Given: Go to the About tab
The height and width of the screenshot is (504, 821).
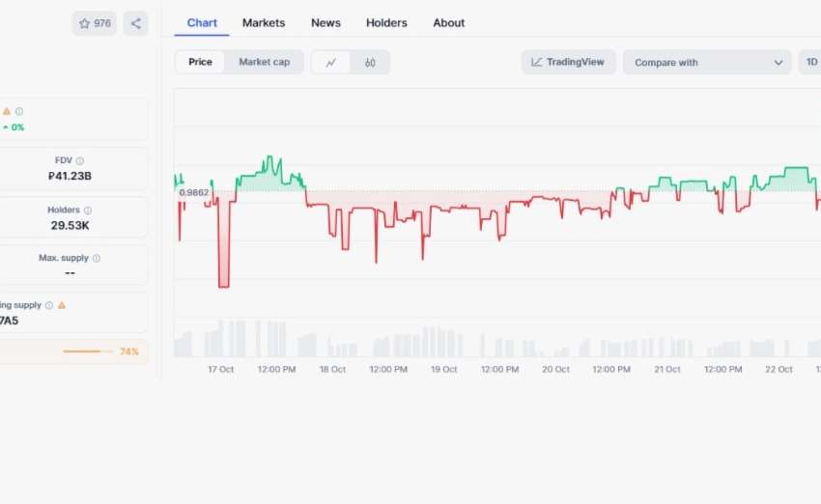Looking at the screenshot, I should coord(449,23).
